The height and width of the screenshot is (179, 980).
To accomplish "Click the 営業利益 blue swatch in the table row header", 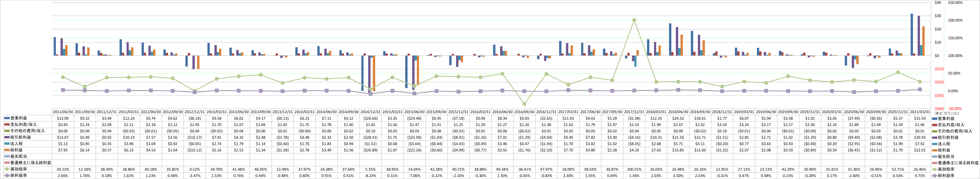I will click(7, 118).
